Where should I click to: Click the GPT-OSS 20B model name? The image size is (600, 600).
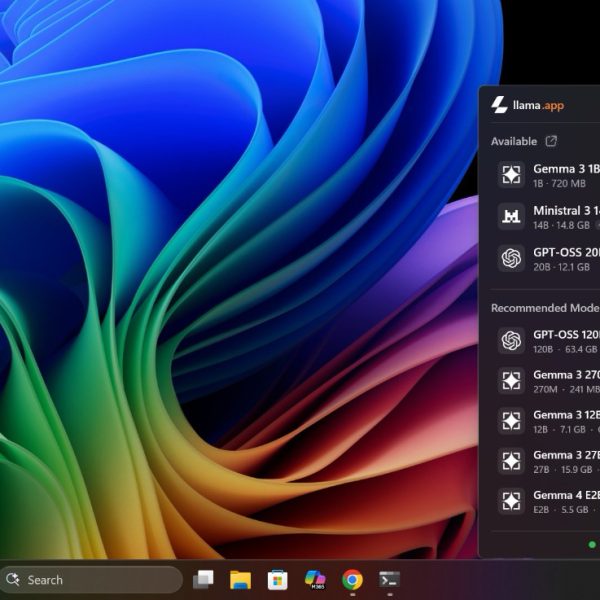coord(566,252)
